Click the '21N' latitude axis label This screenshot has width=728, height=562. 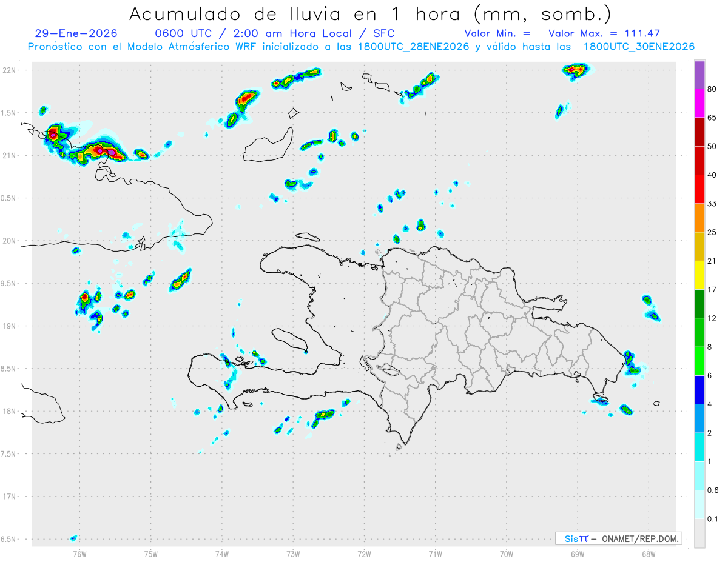[x=10, y=155]
